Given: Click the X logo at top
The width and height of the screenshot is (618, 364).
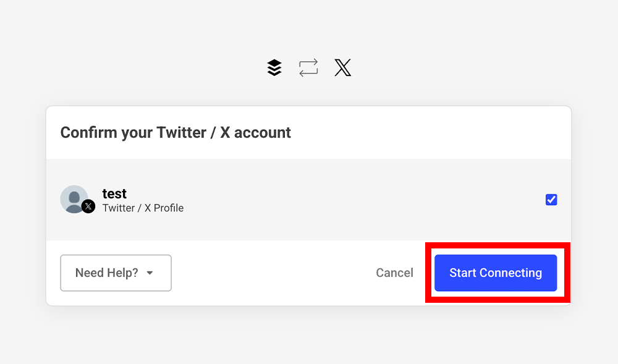Looking at the screenshot, I should (342, 67).
